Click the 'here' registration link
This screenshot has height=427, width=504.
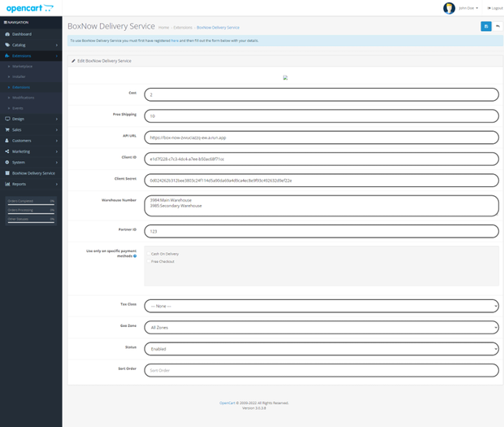pos(174,40)
